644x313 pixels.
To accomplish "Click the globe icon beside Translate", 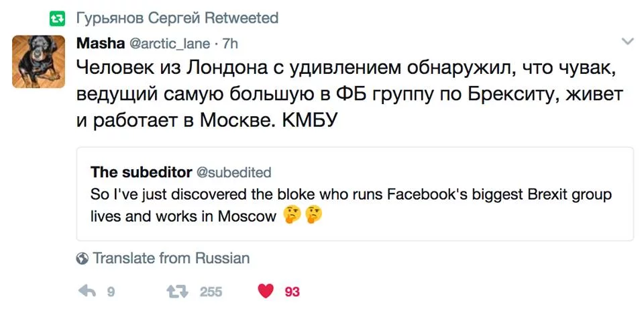I will [83, 259].
